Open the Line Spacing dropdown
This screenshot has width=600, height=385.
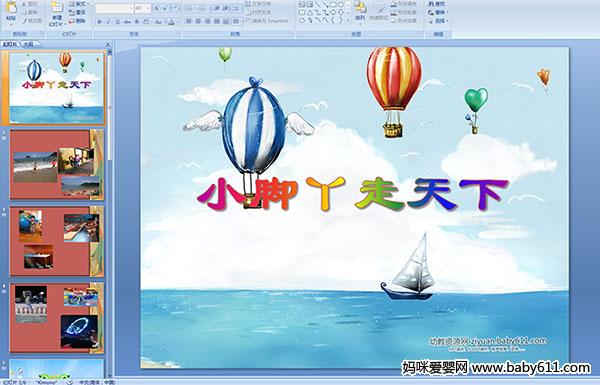[x=237, y=8]
